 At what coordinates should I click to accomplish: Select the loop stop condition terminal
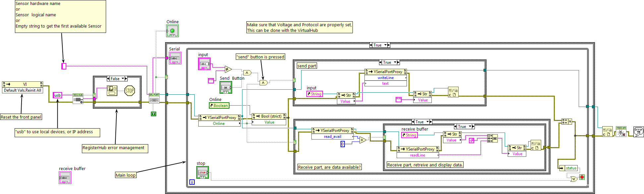[582, 177]
